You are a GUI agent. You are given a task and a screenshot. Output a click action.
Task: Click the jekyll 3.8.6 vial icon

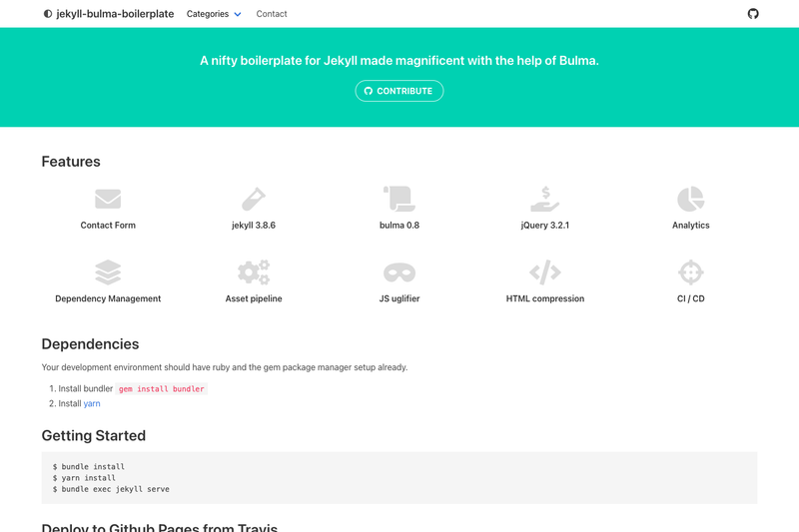pos(254,199)
